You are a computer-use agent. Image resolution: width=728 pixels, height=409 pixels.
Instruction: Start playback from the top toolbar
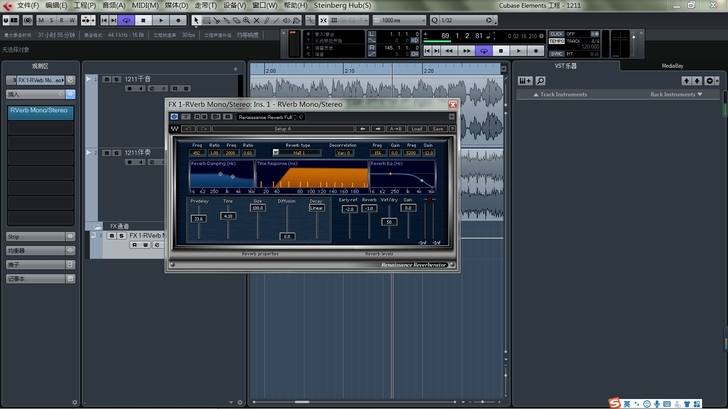point(161,20)
